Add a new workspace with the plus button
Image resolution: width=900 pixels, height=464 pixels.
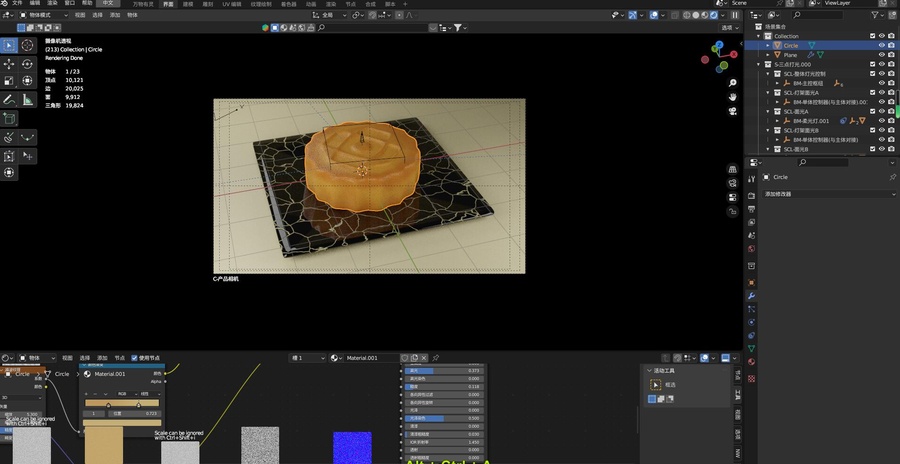pos(405,3)
